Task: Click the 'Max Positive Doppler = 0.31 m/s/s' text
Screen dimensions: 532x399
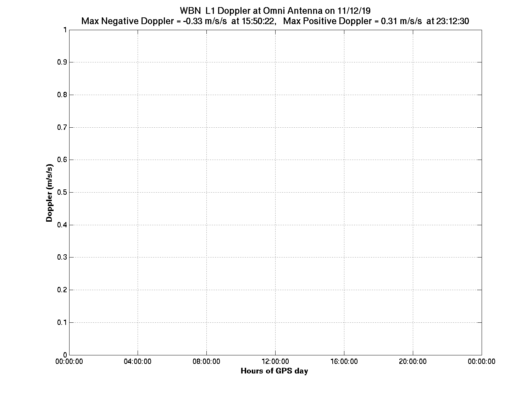Action: (353, 21)
